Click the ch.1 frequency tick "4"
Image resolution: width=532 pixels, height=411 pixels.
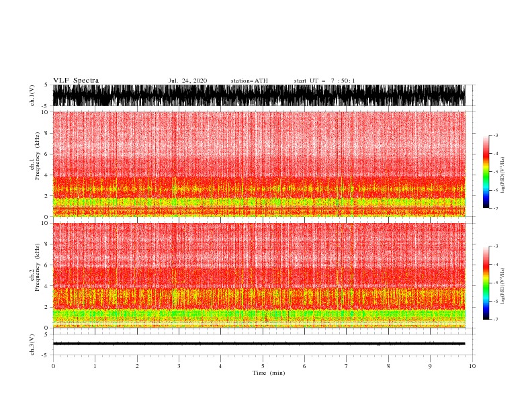pyautogui.click(x=46, y=175)
